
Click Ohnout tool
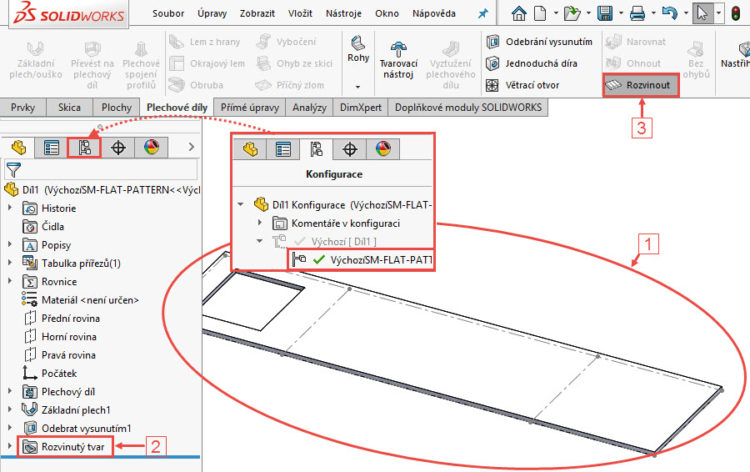pos(633,63)
